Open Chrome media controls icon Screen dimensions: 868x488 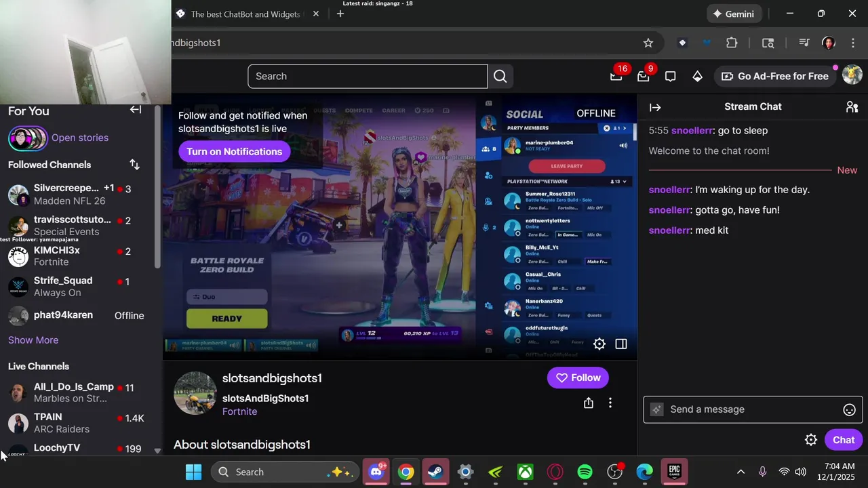click(804, 43)
